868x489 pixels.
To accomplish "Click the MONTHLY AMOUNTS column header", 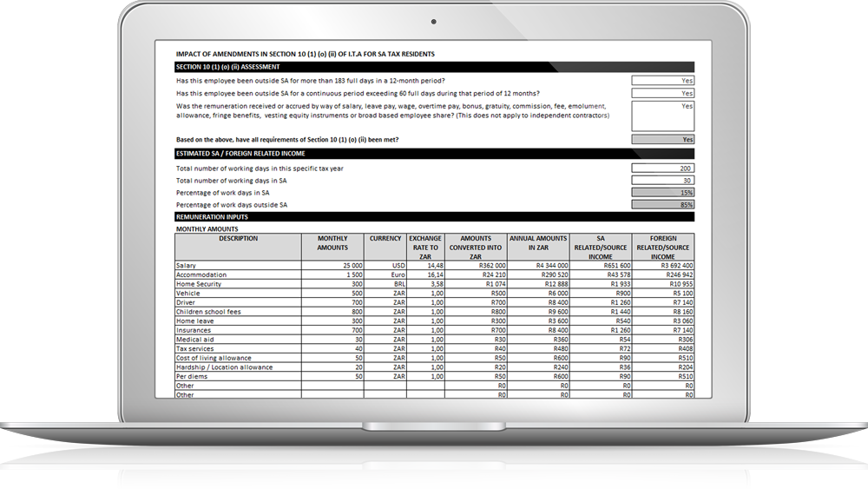I will tap(332, 247).
